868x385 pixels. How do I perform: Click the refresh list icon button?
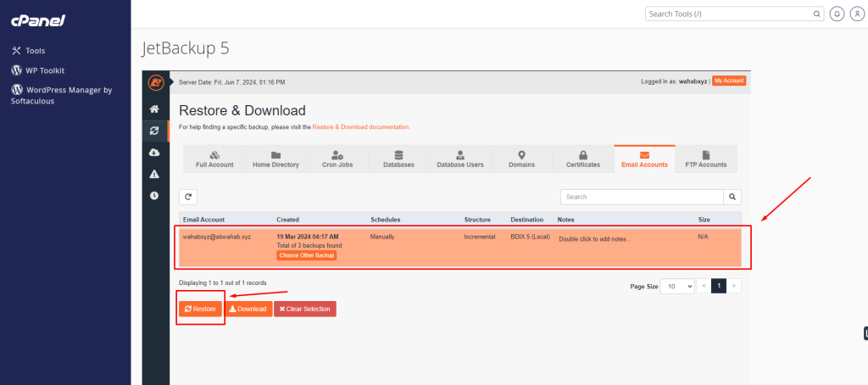point(190,197)
